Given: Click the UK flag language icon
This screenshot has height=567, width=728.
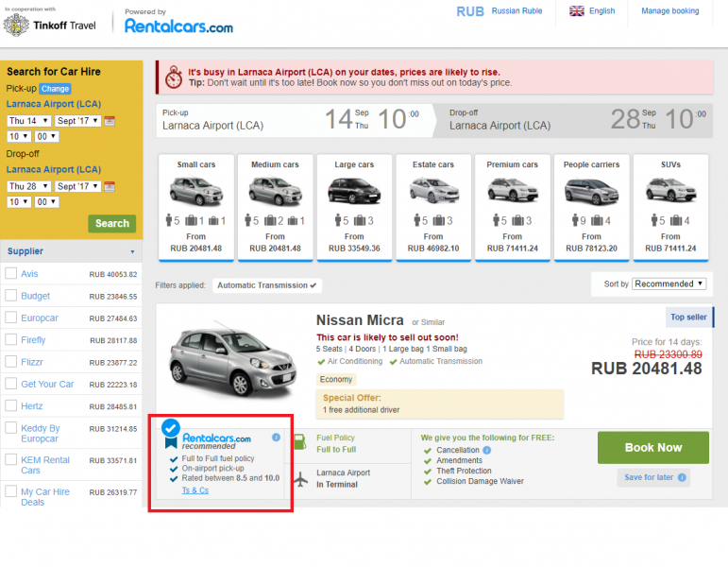Looking at the screenshot, I should [577, 11].
